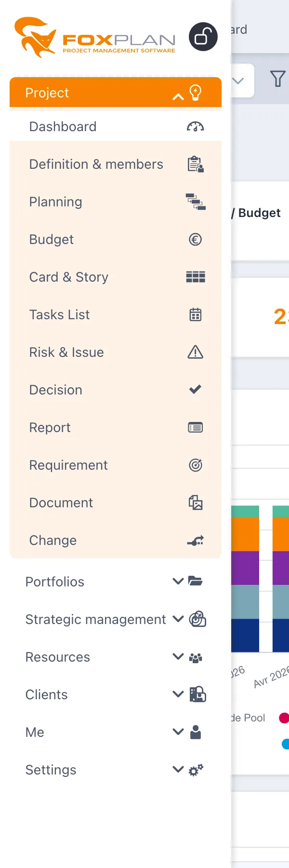The width and height of the screenshot is (289, 868).
Task: Click the Requirement target icon
Action: (x=195, y=465)
